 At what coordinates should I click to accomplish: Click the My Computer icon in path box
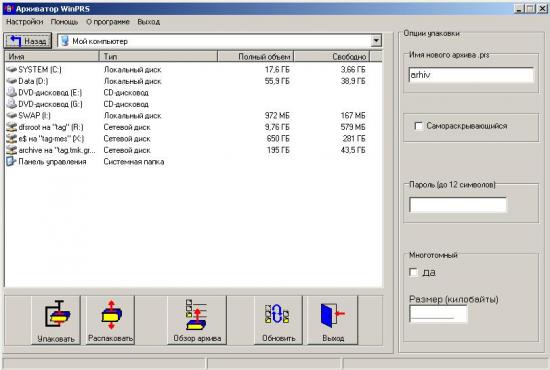(65, 41)
